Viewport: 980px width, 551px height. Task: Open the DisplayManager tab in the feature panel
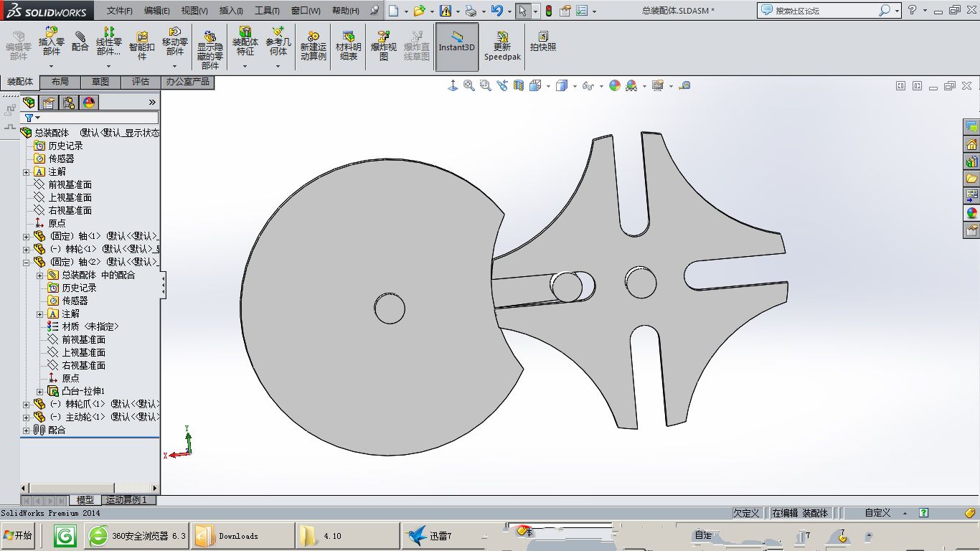(x=89, y=103)
